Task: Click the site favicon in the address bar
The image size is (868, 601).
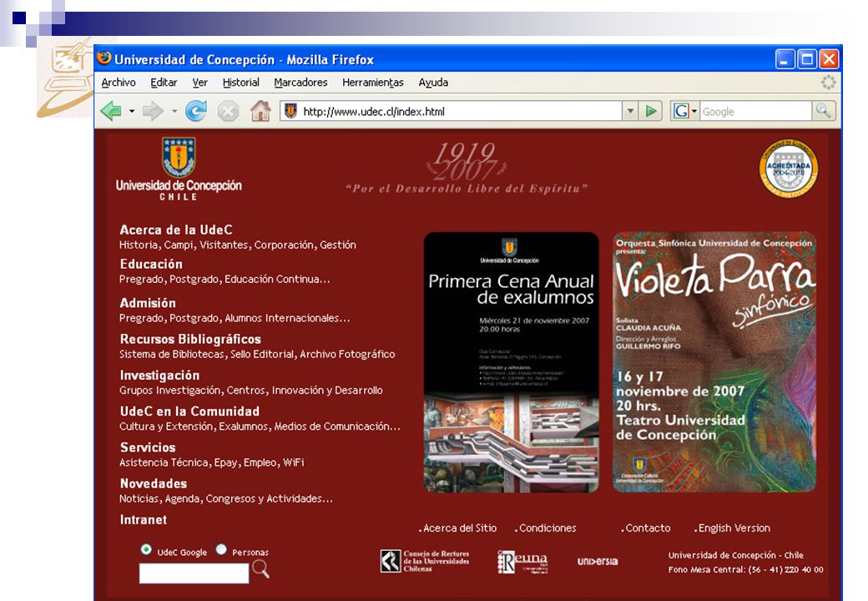Action: [290, 111]
